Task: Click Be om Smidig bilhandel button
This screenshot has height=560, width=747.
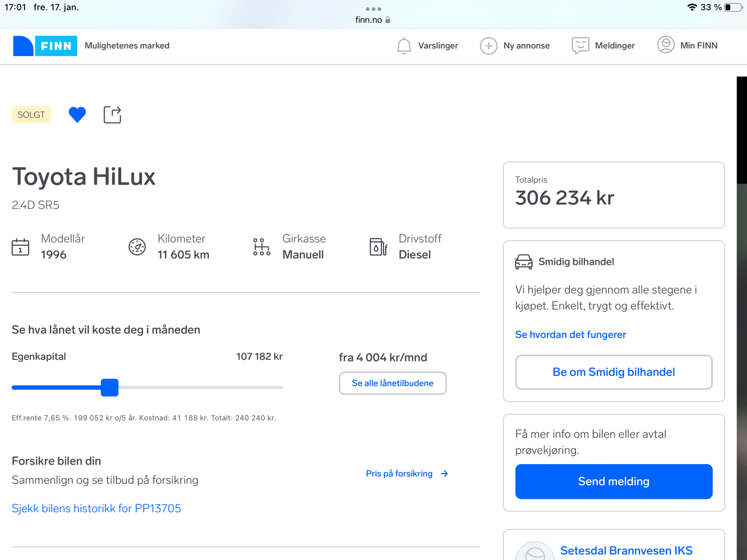Action: (614, 372)
